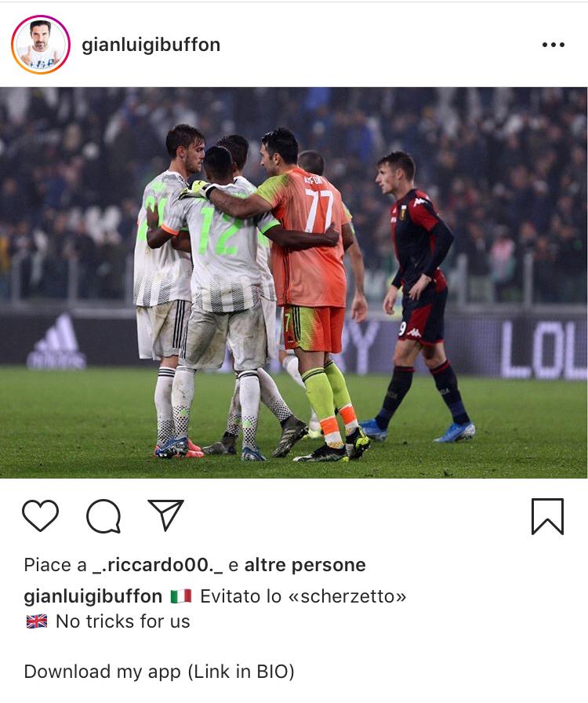This screenshot has width=588, height=703.
Task: Open the _.riccardo00._ profile in likes
Action: pos(158,565)
